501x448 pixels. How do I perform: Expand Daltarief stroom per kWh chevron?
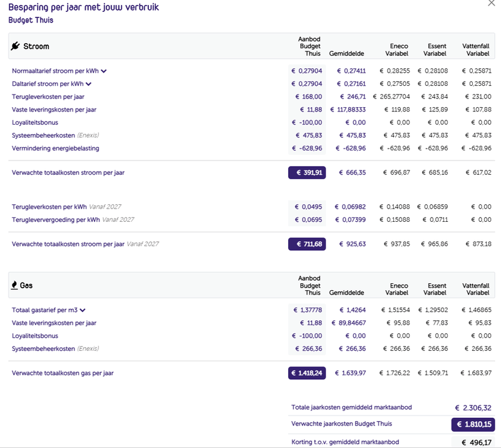coord(88,84)
